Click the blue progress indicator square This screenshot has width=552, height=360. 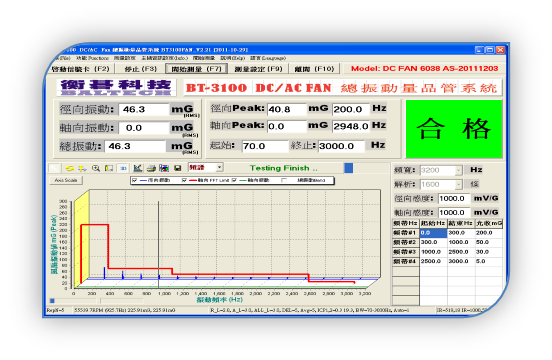coord(349,168)
